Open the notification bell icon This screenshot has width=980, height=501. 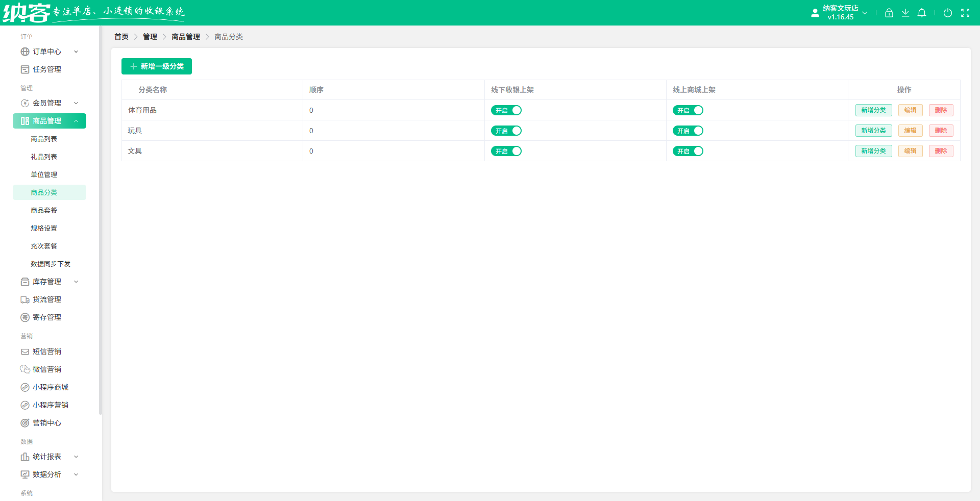click(922, 13)
